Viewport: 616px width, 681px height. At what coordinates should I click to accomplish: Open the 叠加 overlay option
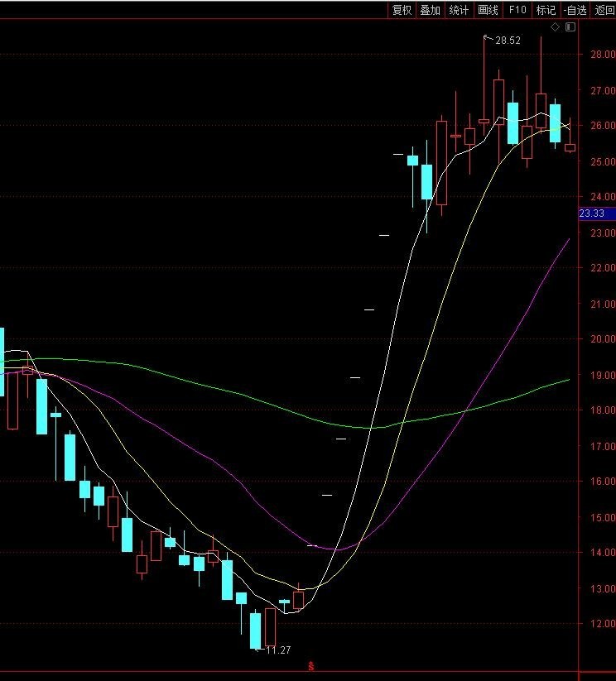point(430,10)
